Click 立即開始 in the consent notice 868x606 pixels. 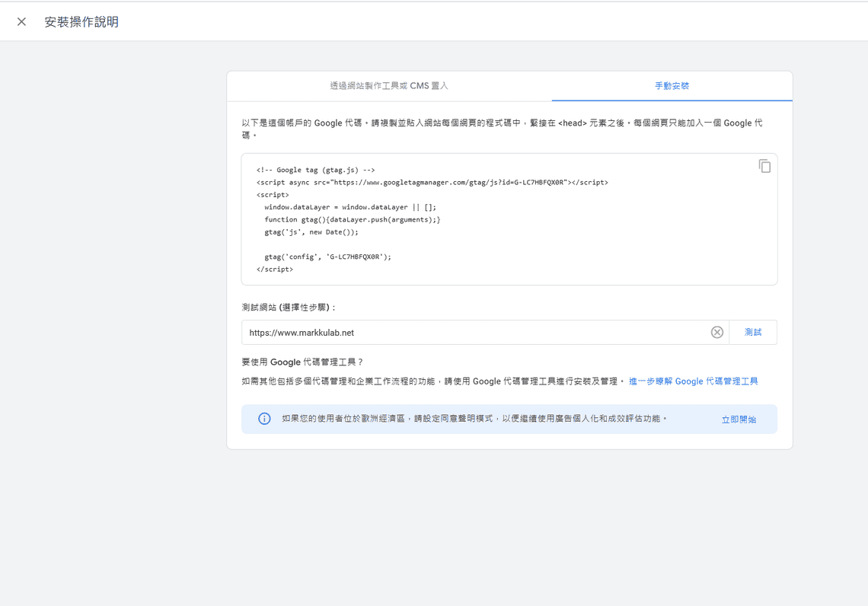(739, 419)
